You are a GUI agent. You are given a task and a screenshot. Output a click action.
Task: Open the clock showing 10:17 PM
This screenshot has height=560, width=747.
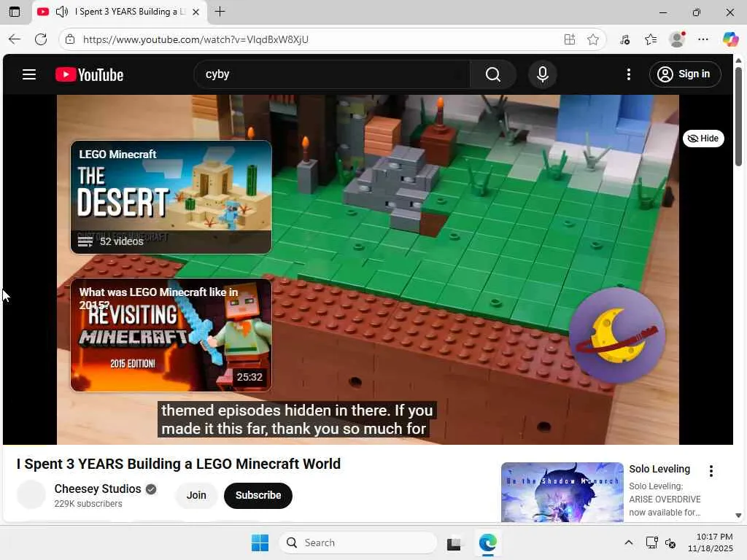click(710, 542)
